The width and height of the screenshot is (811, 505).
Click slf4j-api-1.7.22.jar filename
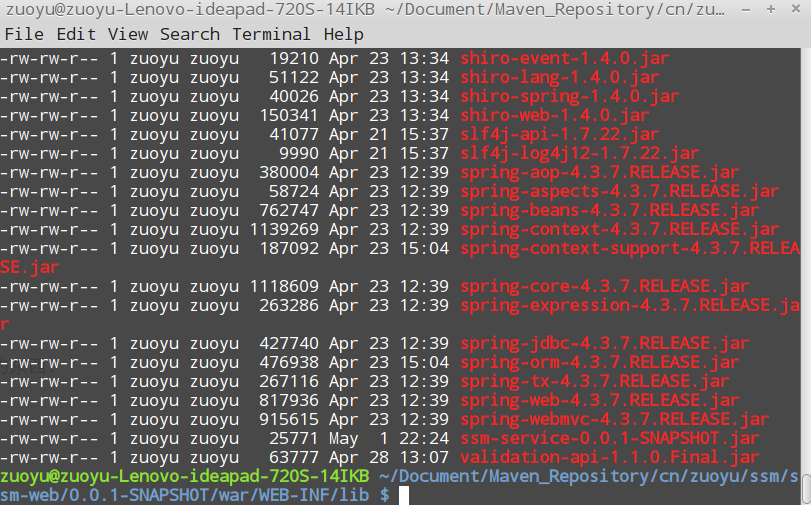coord(560,135)
